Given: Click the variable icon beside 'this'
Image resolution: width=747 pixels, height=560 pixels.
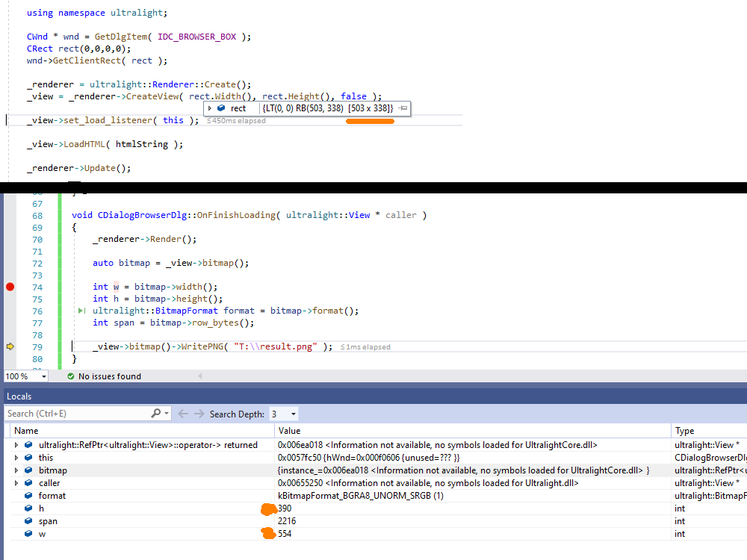Looking at the screenshot, I should tap(28, 458).
